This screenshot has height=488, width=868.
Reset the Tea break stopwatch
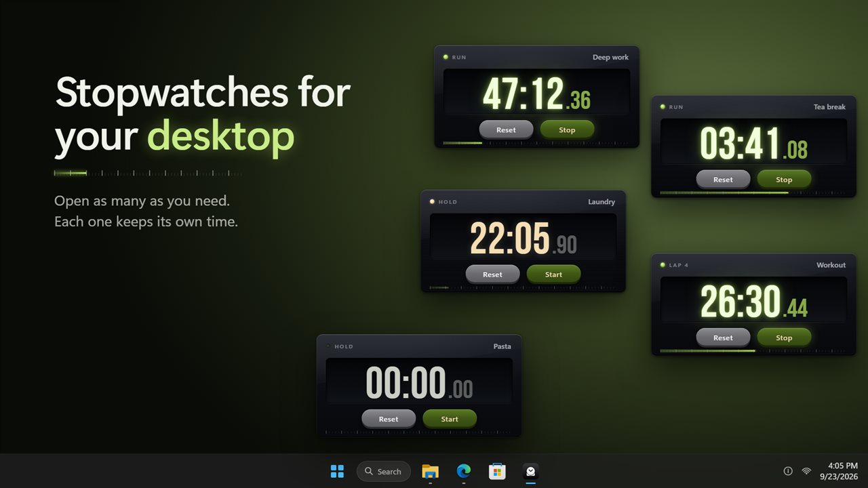click(x=723, y=180)
